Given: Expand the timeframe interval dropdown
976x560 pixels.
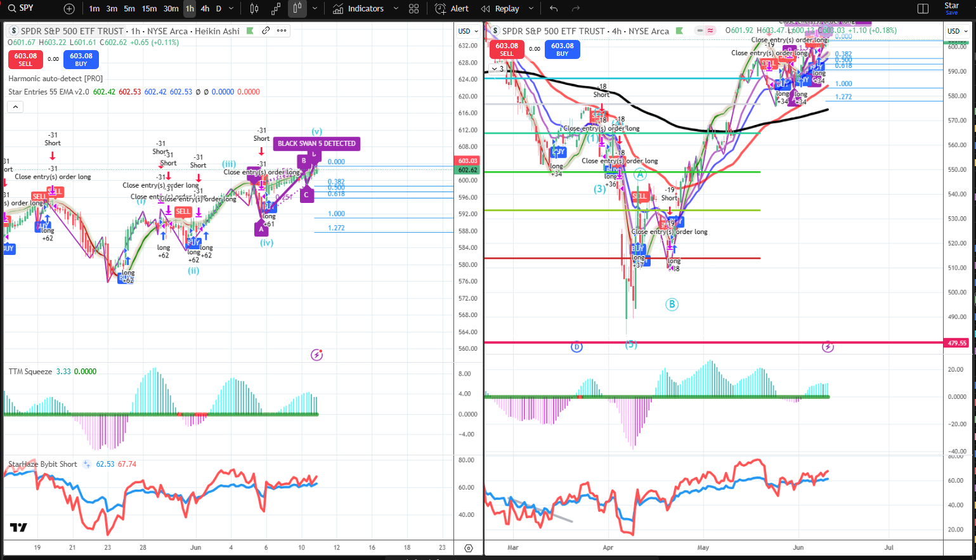Looking at the screenshot, I should tap(231, 9).
